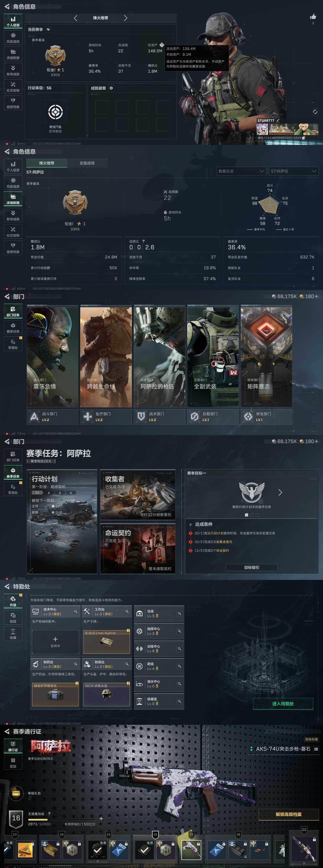Viewport: 323px width, 868px height.
Task: Click the magnifier icon on 仓库 row
Action: pyautogui.click(x=179, y=613)
